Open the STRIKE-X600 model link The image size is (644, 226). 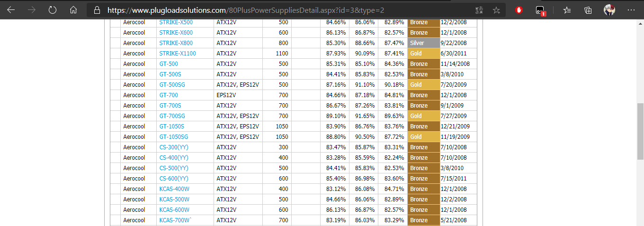(176, 33)
